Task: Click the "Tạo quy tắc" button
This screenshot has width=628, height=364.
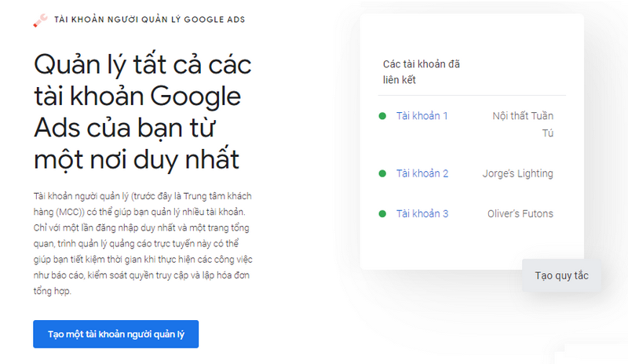Action: 561,275
